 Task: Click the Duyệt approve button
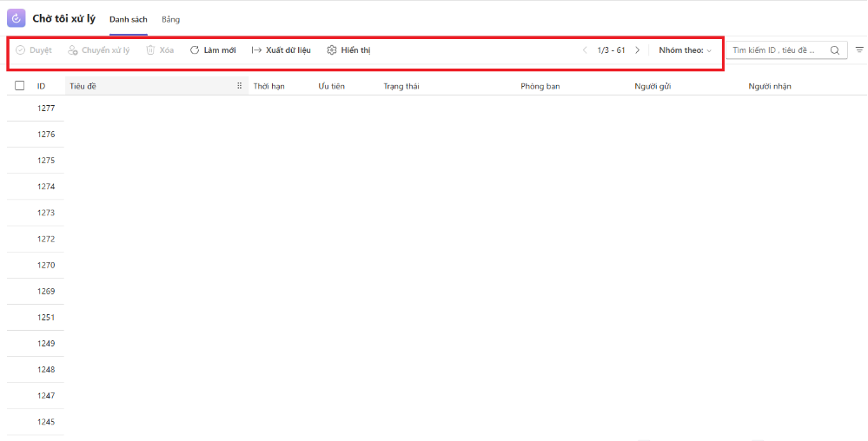34,50
